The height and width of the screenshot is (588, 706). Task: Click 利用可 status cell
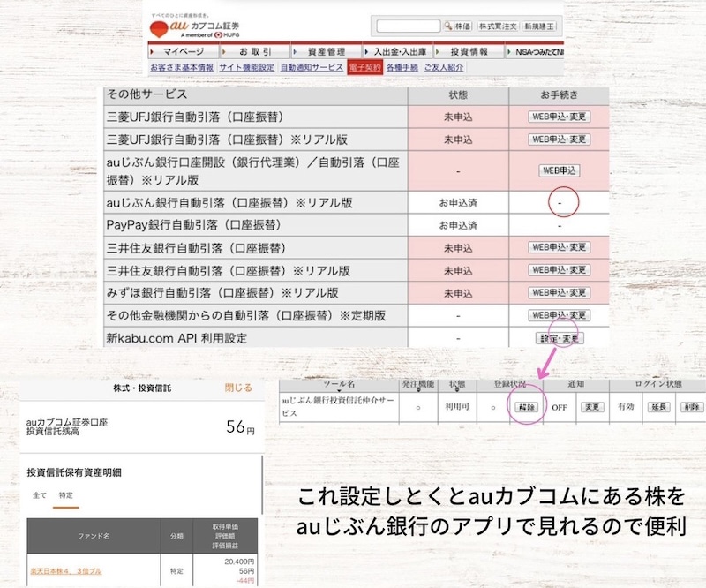457,406
